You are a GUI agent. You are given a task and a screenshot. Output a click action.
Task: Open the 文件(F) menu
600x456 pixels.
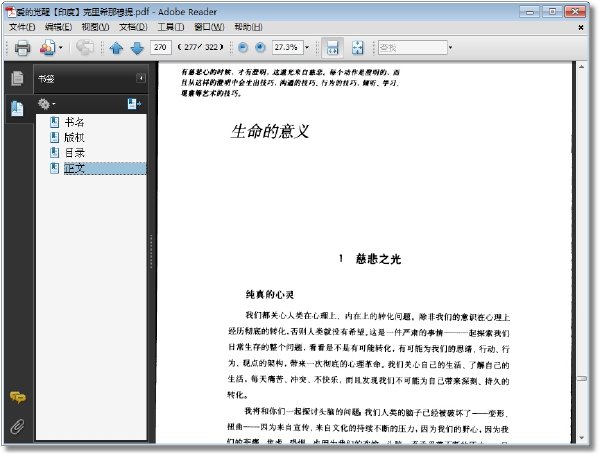(x=22, y=27)
